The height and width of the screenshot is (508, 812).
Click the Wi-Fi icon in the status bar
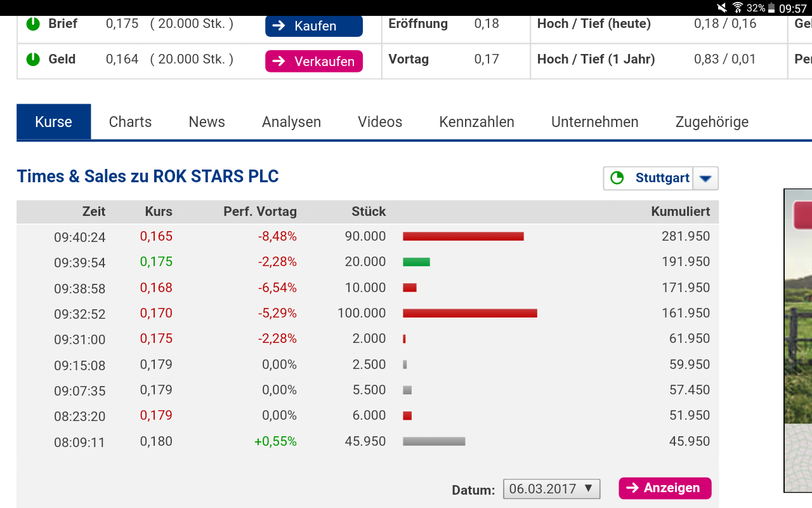point(738,8)
